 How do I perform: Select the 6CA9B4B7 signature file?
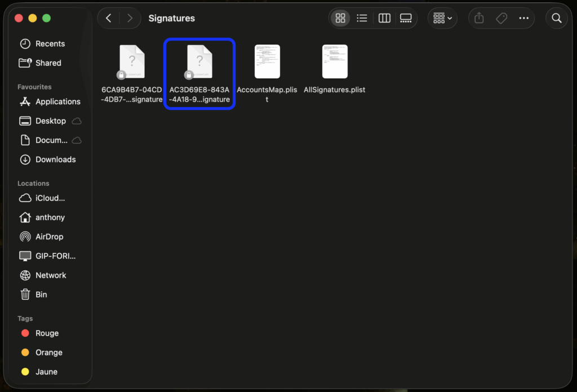coord(132,62)
